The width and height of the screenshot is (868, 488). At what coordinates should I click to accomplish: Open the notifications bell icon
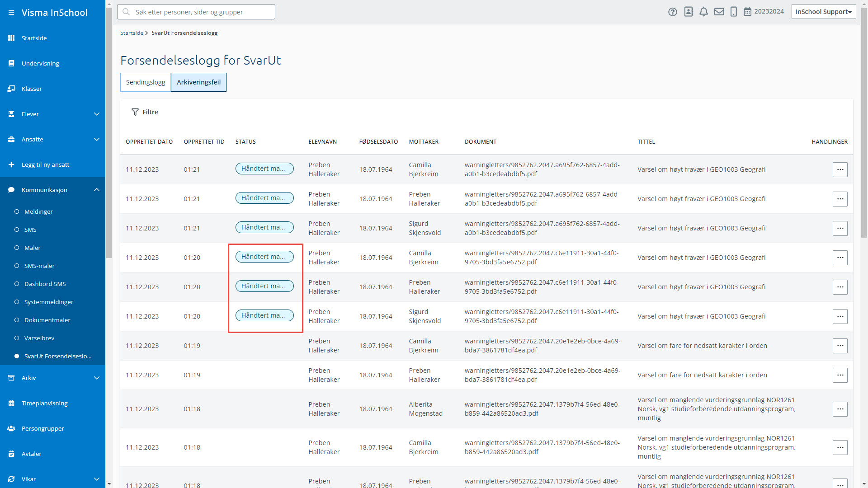point(703,12)
